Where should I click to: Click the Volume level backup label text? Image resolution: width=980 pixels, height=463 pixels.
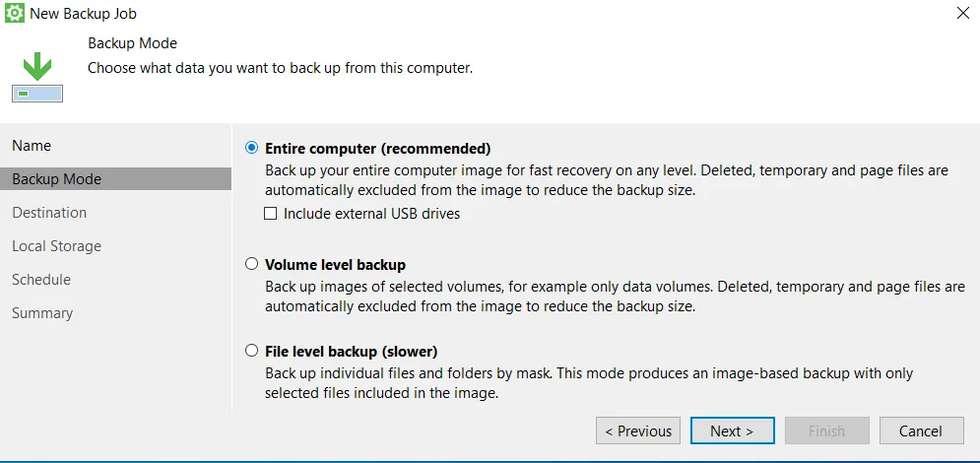coord(336,265)
